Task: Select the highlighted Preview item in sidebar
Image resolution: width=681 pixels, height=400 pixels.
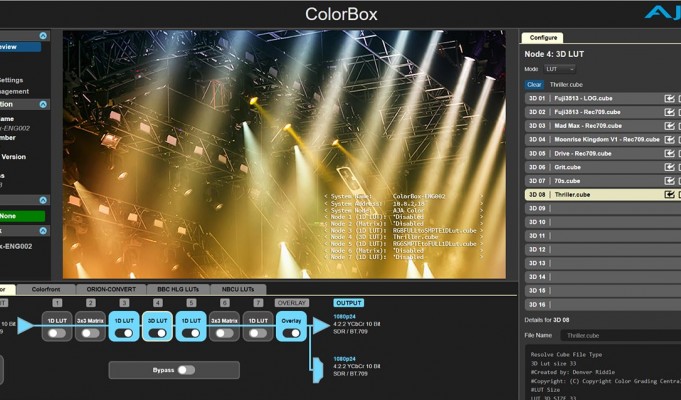Action: 20,47
